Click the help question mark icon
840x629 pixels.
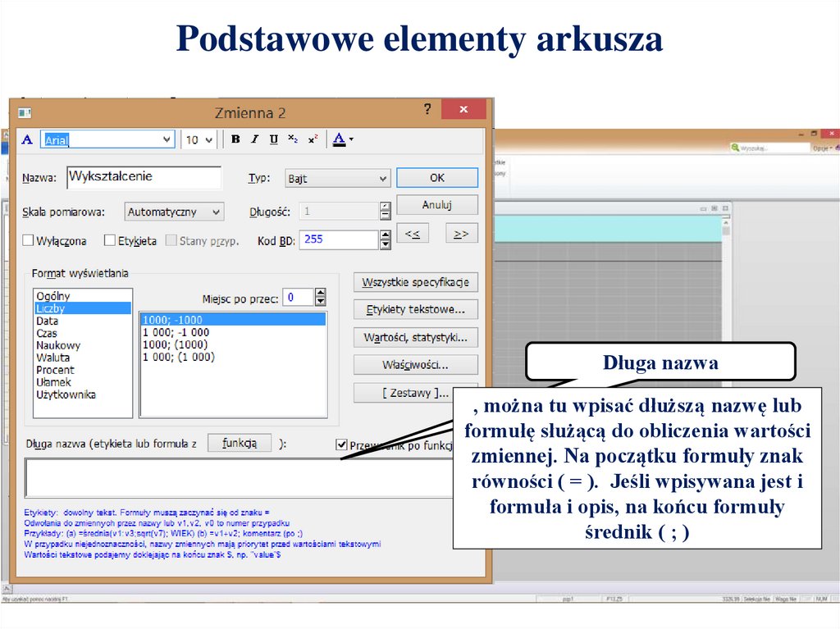pyautogui.click(x=427, y=110)
